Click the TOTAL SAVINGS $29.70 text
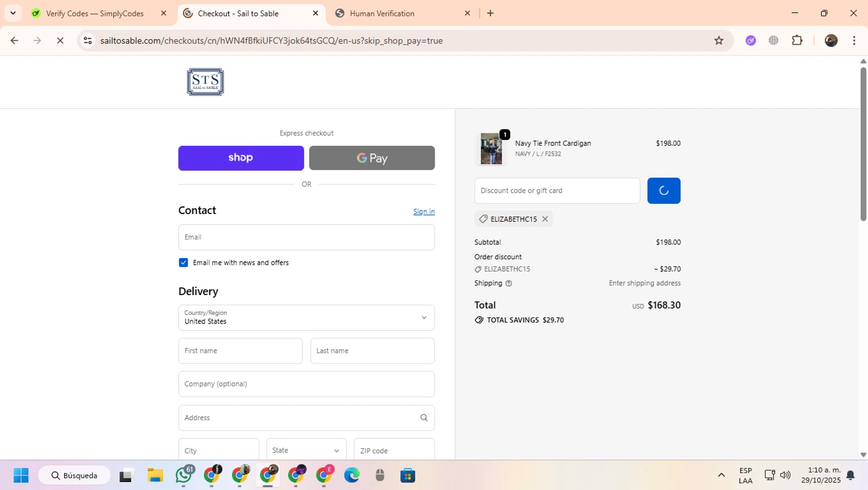The height and width of the screenshot is (490, 868). (x=525, y=320)
